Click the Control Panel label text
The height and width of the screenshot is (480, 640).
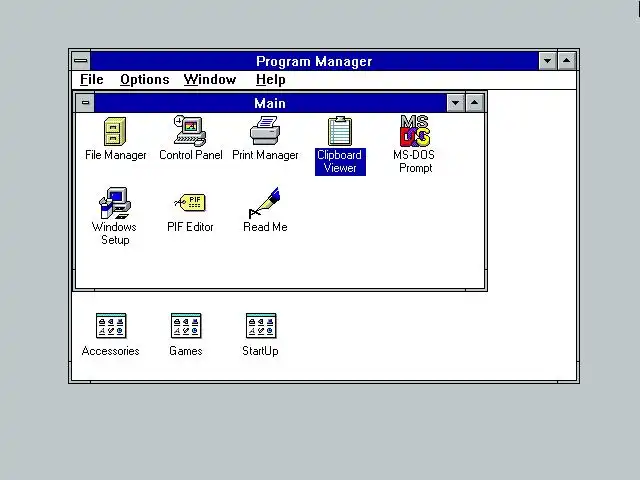coord(191,155)
